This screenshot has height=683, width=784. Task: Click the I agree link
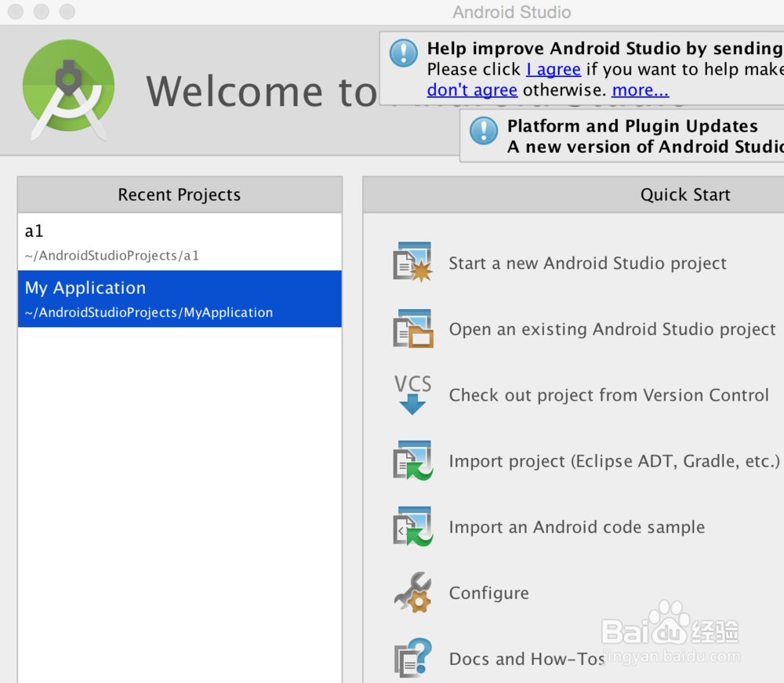pyautogui.click(x=554, y=69)
